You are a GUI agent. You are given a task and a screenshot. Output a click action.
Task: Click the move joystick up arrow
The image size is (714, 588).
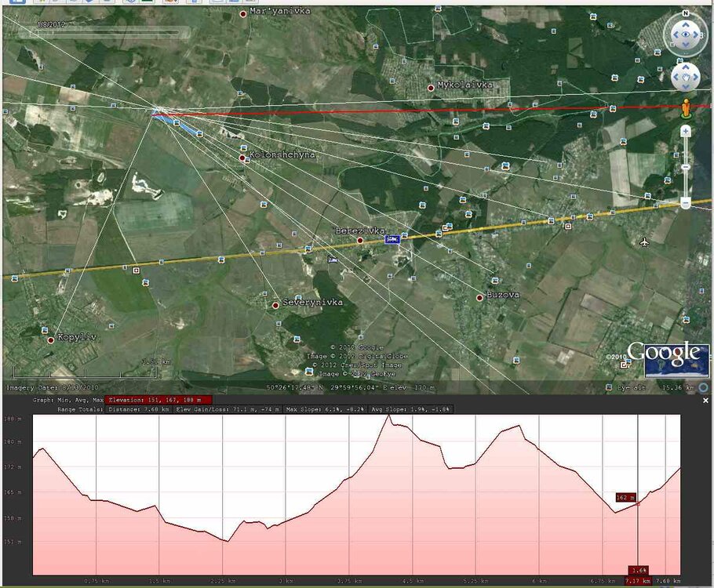click(x=686, y=67)
